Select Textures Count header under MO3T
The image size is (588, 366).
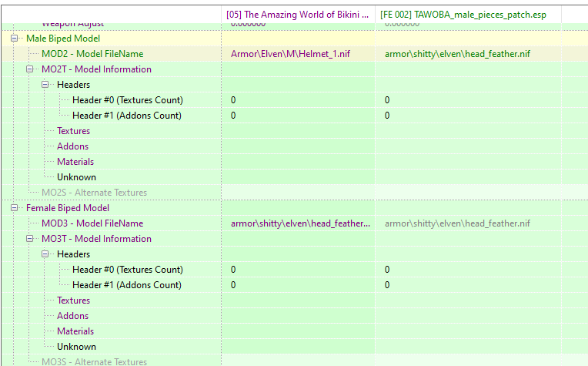pyautogui.click(x=128, y=270)
